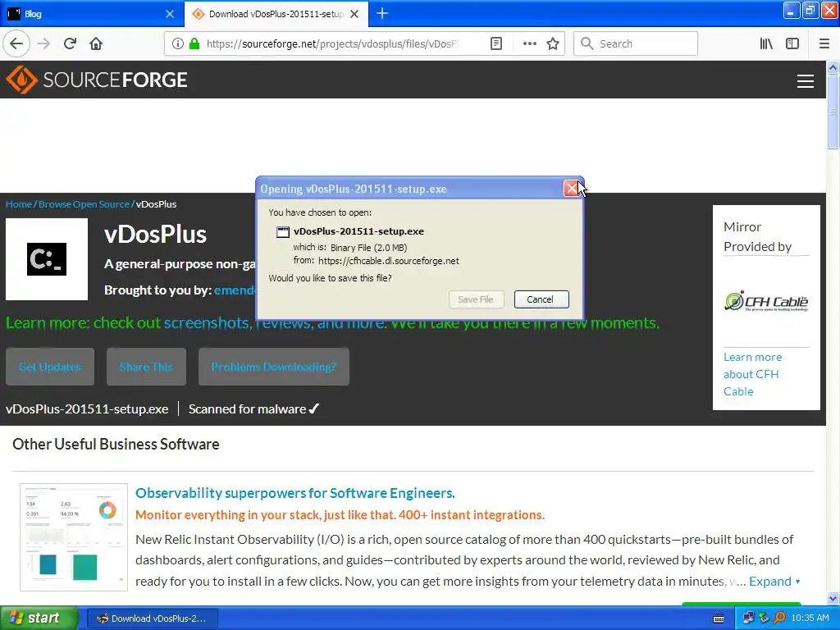Open the Home breadcrumb link
This screenshot has height=630, width=840.
pos(19,204)
